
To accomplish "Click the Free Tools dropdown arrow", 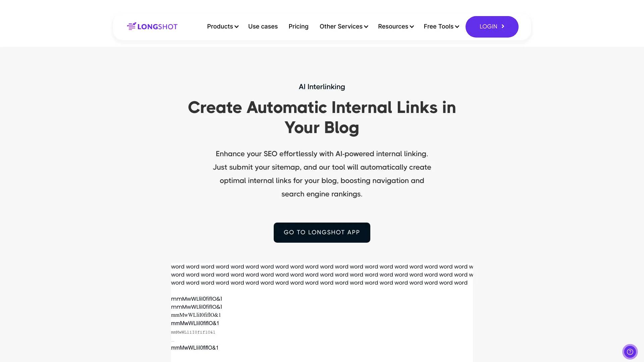I will (x=458, y=26).
